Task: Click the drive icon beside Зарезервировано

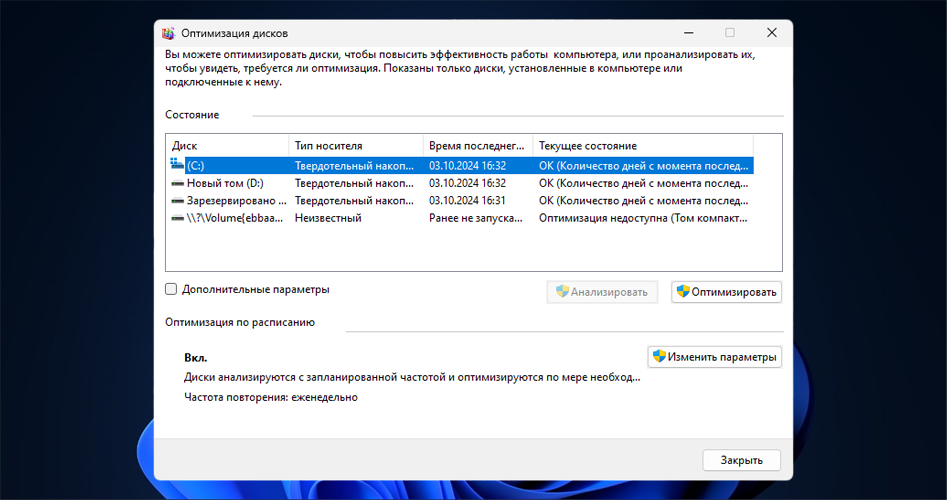Action: (x=177, y=200)
